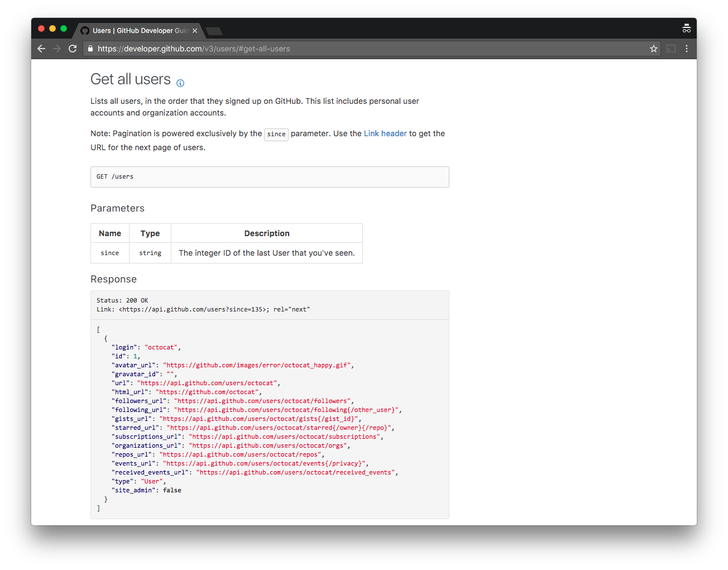Open a new tab with the blank tab button
The height and width of the screenshot is (570, 728).
pyautogui.click(x=214, y=31)
